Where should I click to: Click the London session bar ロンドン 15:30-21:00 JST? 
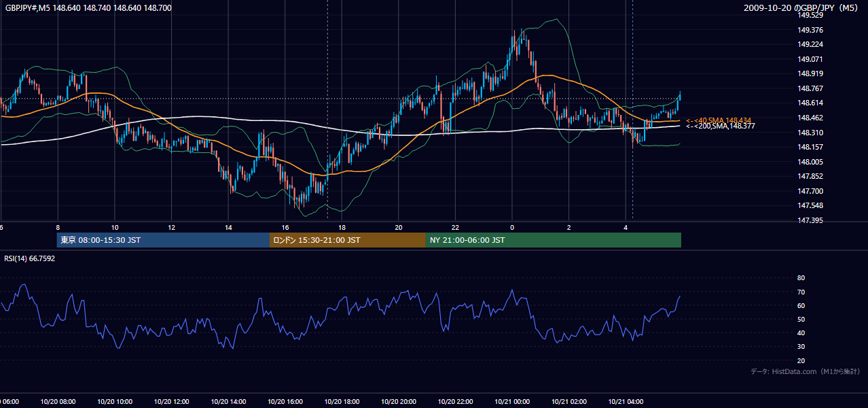tap(348, 240)
